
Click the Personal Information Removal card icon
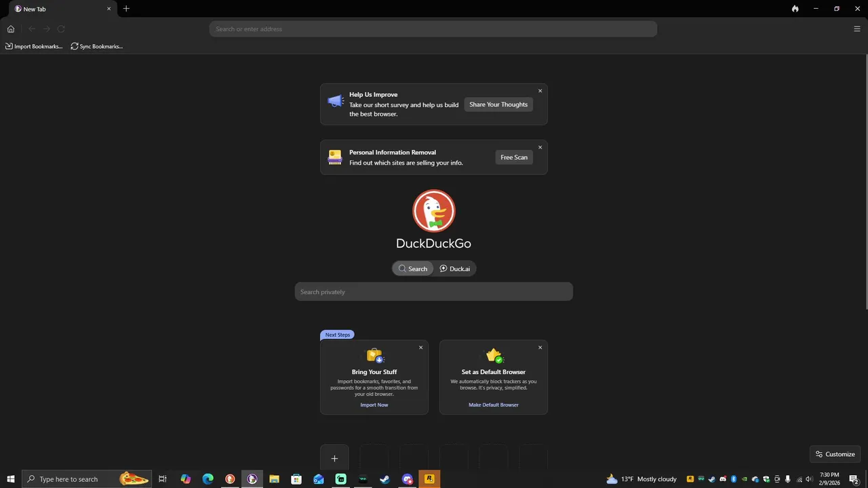click(335, 157)
